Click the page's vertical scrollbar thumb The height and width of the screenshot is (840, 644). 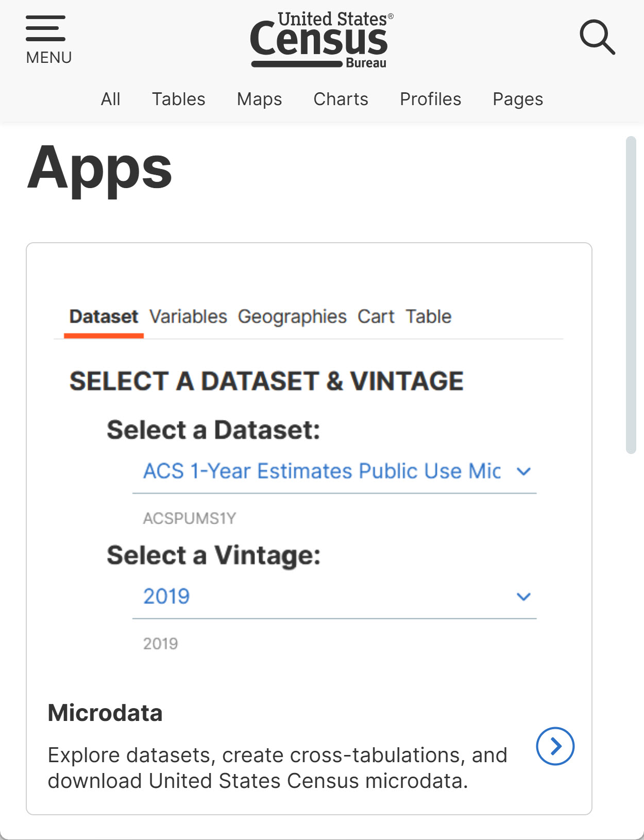631,295
